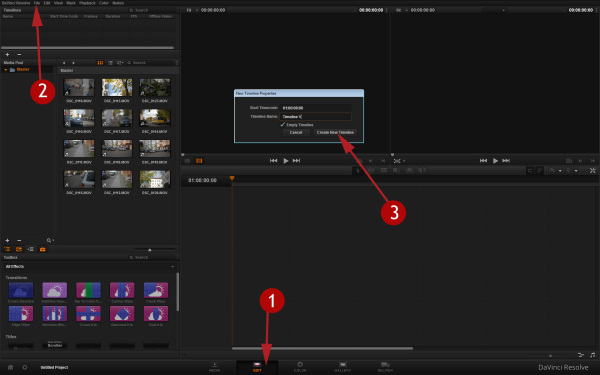Open the home project manager icon

pos(10,367)
